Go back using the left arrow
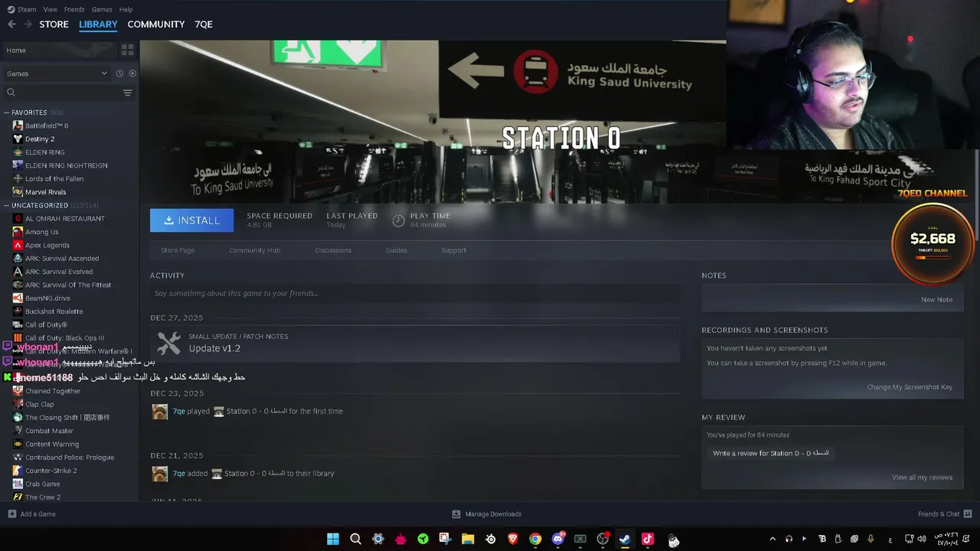 coord(11,24)
